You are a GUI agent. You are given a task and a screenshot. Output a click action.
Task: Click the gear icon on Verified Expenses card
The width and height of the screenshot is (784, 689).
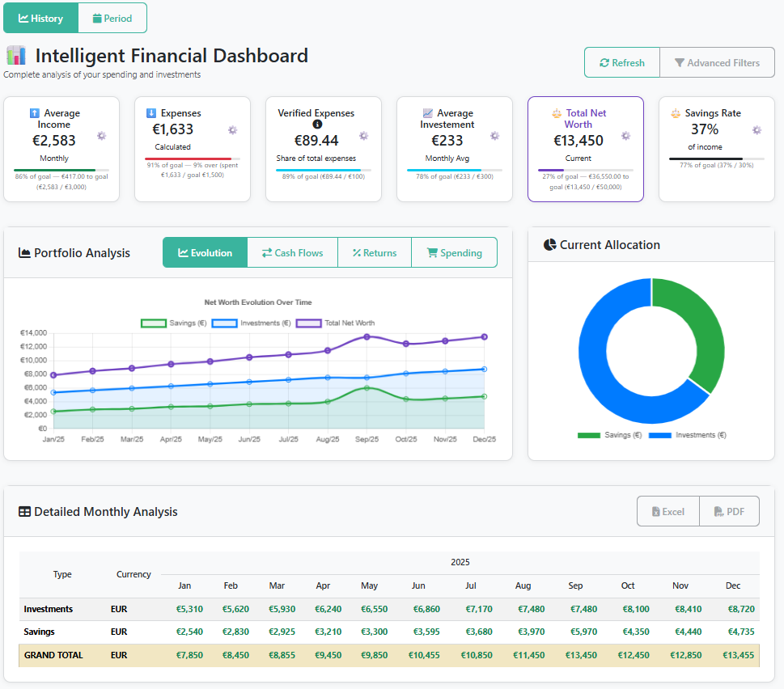click(x=363, y=136)
